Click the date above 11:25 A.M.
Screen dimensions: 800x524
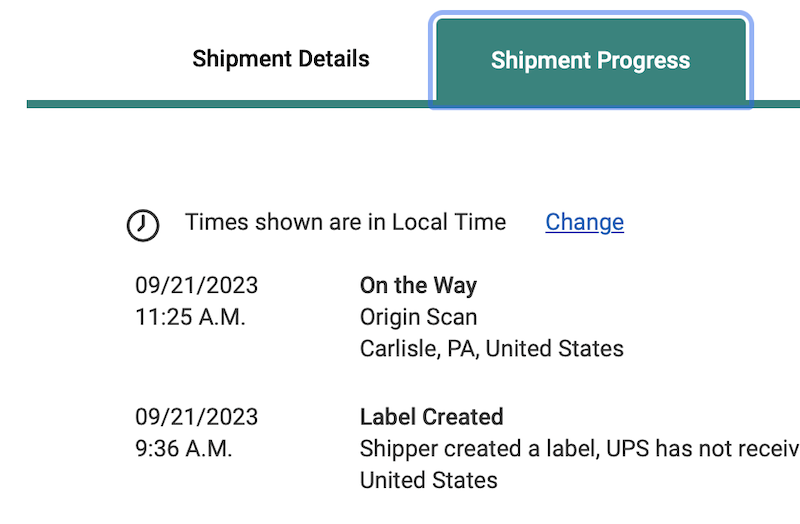(x=196, y=285)
